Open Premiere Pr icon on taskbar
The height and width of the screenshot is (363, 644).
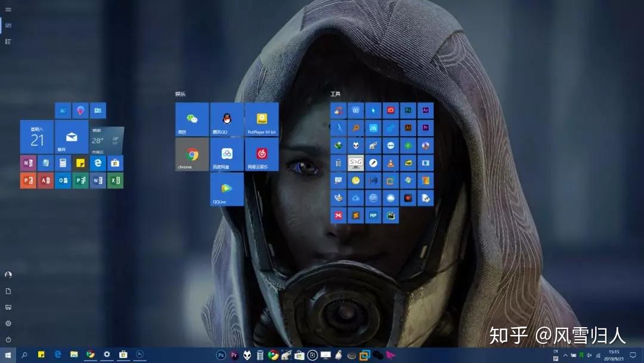click(x=234, y=355)
